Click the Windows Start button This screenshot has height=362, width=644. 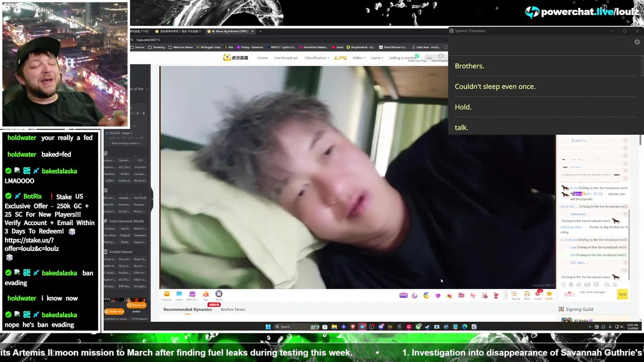pyautogui.click(x=268, y=327)
